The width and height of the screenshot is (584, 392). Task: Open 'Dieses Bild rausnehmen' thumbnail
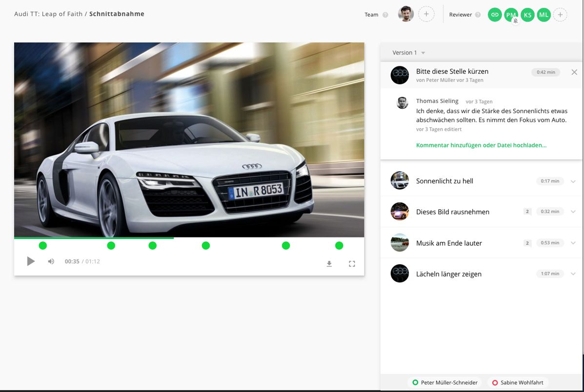[400, 212]
